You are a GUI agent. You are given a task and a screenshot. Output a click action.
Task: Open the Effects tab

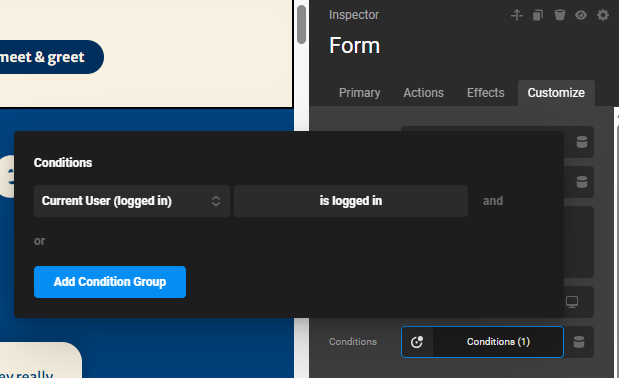486,93
